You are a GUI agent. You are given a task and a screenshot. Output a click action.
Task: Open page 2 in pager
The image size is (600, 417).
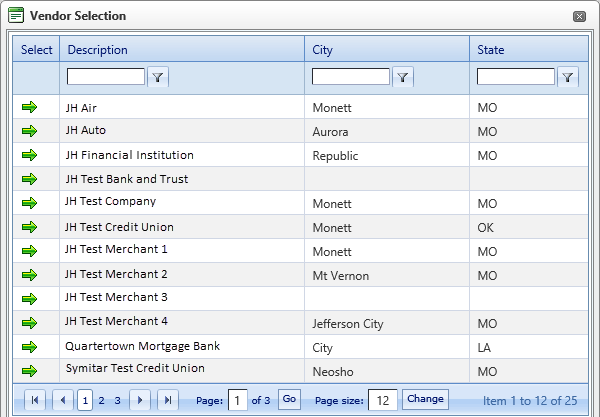(x=101, y=401)
